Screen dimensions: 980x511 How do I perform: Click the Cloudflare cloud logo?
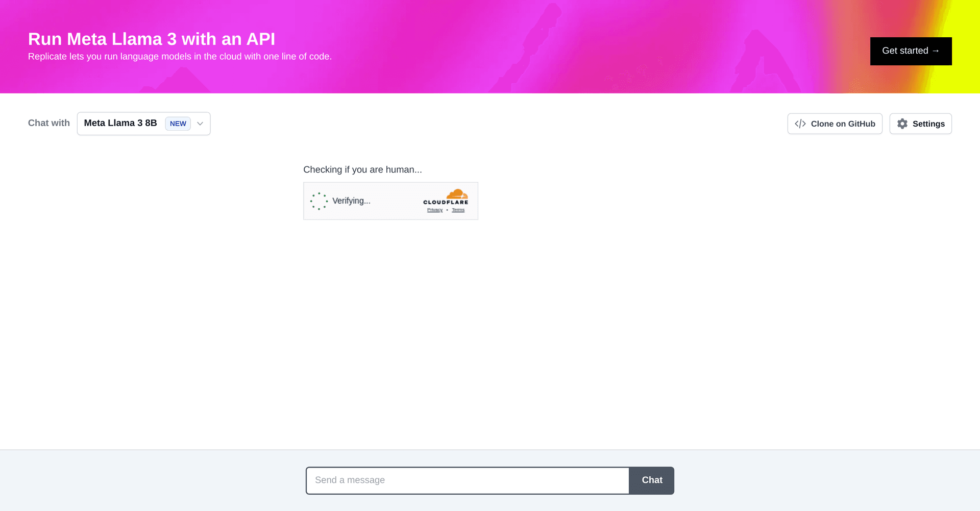click(457, 194)
